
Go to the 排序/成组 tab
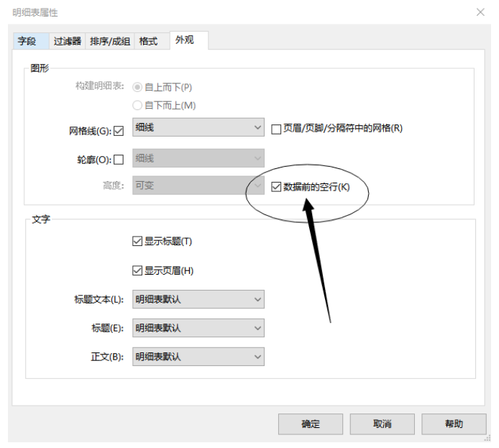click(x=110, y=41)
